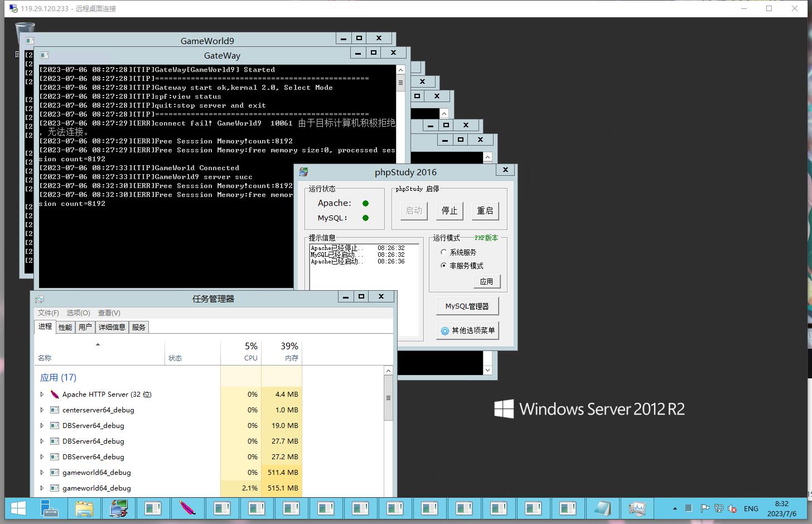Expand DBServer64_debug row with 27.7 MB
This screenshot has height=524, width=812.
pyautogui.click(x=42, y=441)
